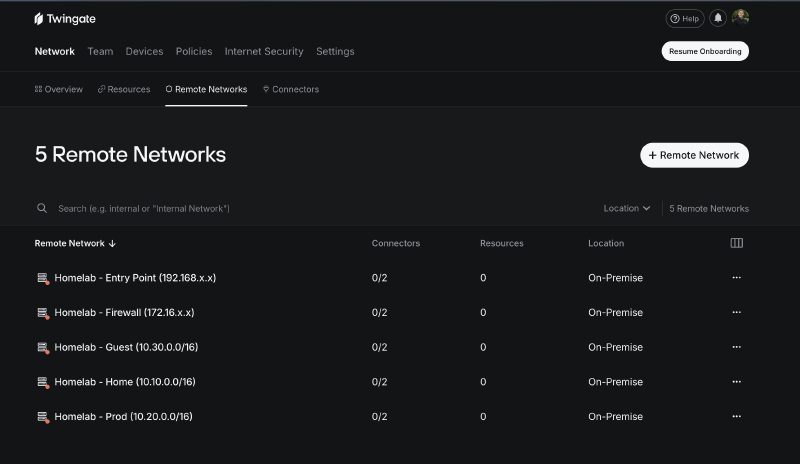Image resolution: width=800 pixels, height=464 pixels.
Task: Click the Location column header
Action: 606,243
